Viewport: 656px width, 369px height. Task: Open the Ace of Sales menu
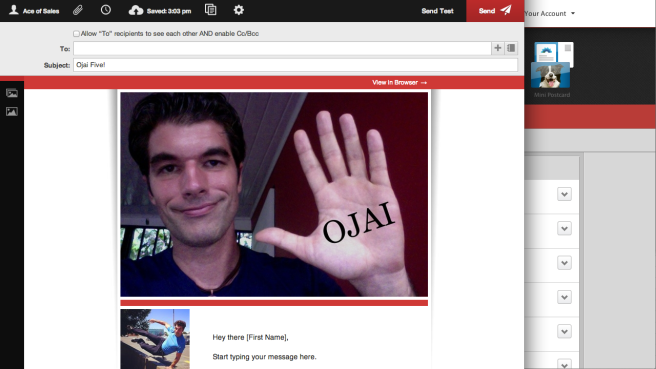[34, 10]
